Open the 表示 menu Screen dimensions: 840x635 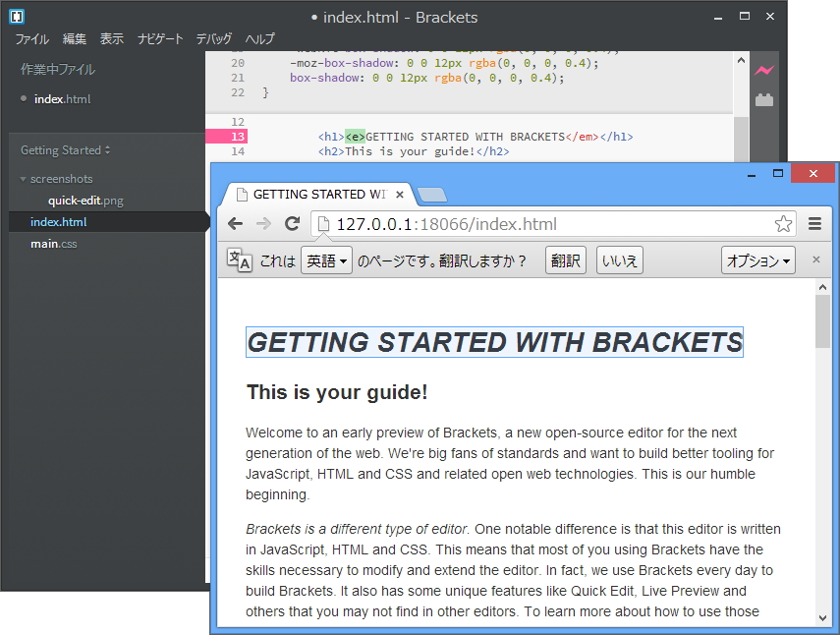[x=111, y=38]
